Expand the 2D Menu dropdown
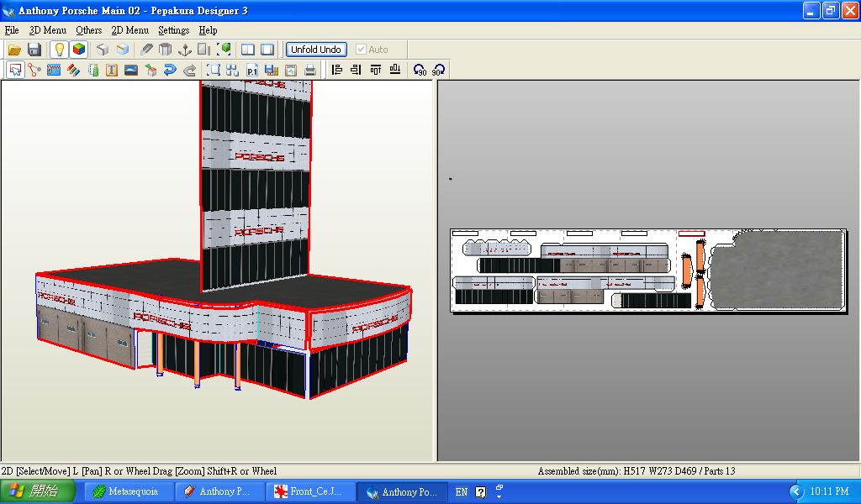861x504 pixels. [x=129, y=30]
